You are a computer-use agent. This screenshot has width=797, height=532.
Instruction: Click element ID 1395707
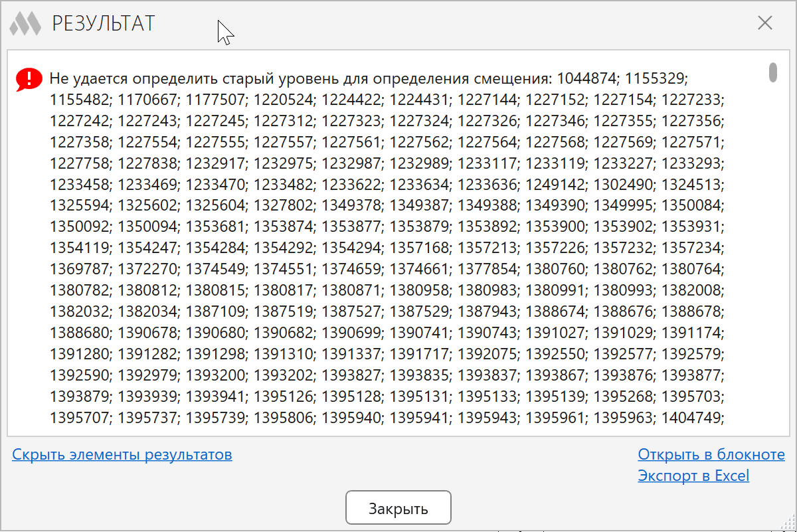[80, 418]
